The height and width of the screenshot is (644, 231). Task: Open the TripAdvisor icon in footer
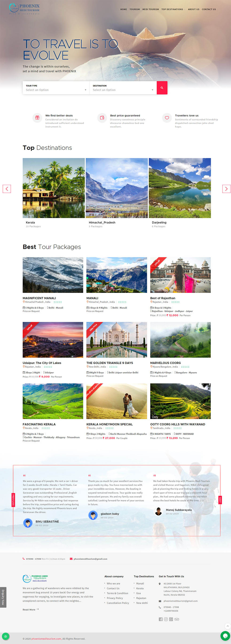click(177, 619)
